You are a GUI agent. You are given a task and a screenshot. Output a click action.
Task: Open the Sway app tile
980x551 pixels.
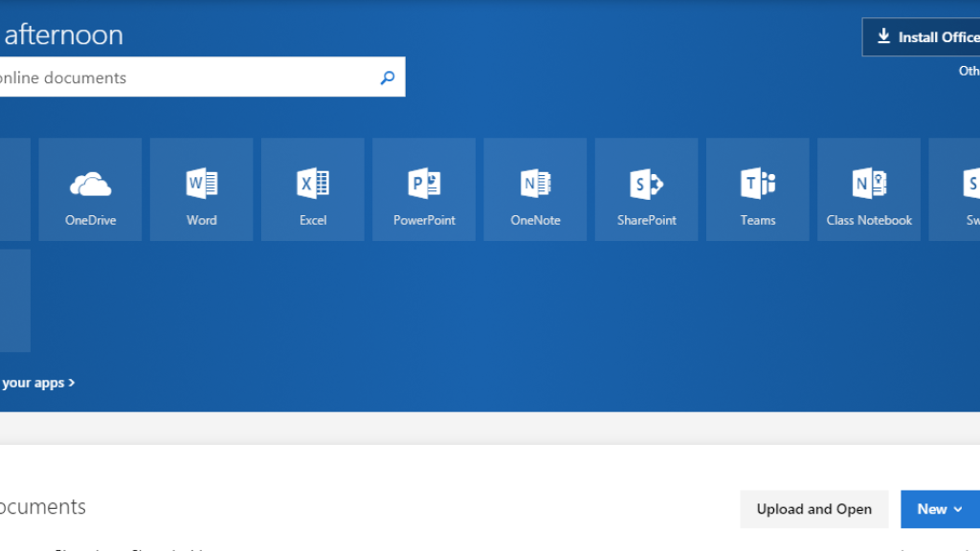click(x=954, y=189)
